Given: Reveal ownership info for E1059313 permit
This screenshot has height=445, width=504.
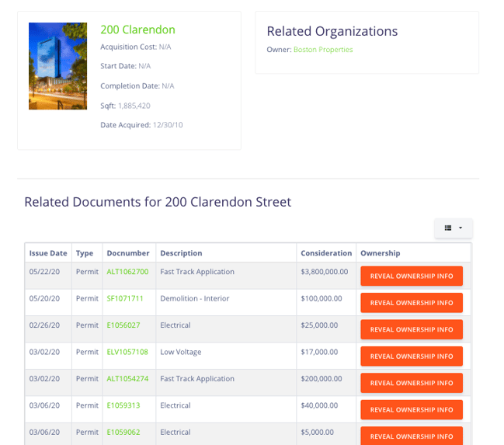Looking at the screenshot, I should (412, 409).
